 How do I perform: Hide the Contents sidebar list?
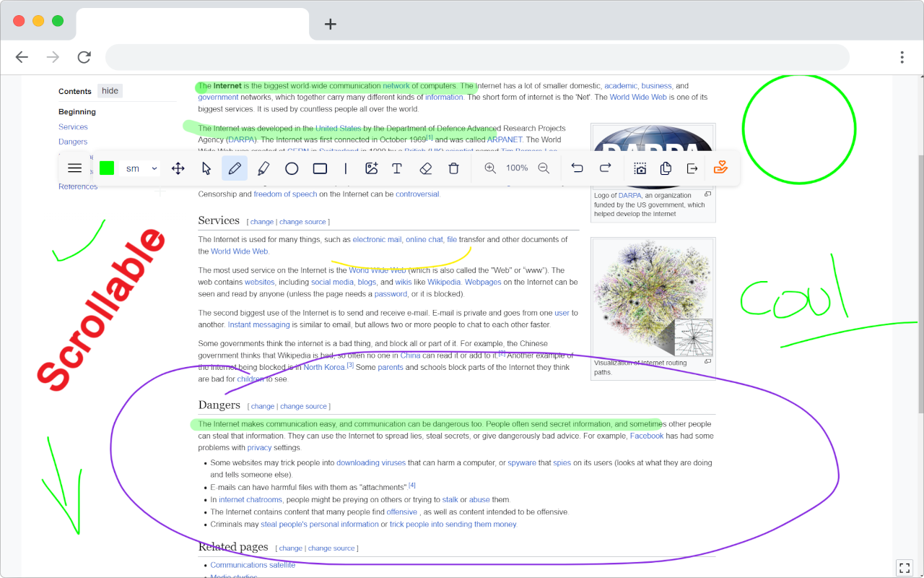pos(110,91)
